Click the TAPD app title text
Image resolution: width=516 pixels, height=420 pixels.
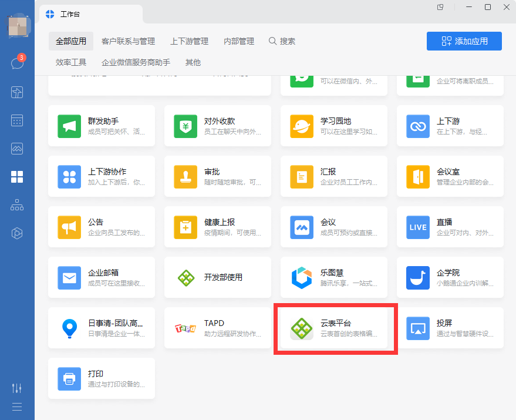coord(214,323)
